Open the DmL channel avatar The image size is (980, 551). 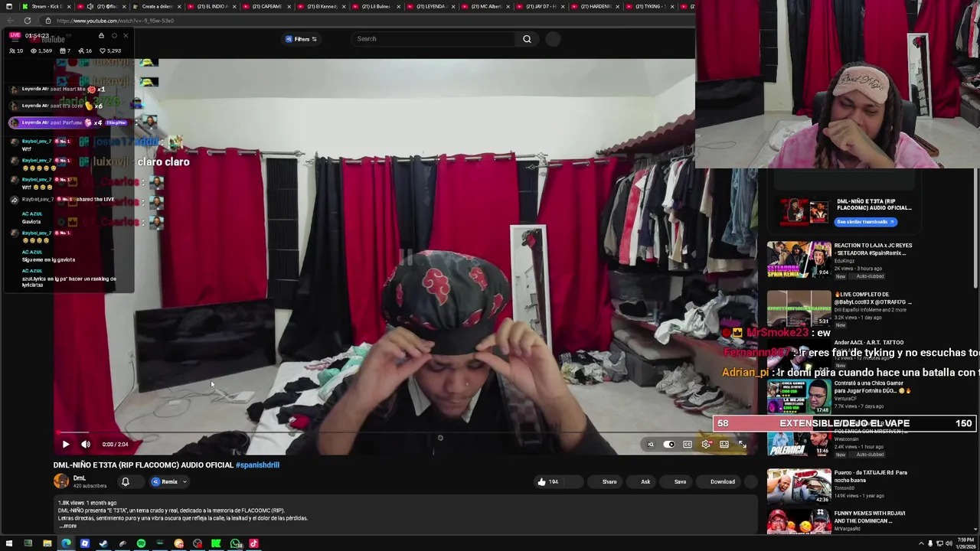tap(60, 481)
